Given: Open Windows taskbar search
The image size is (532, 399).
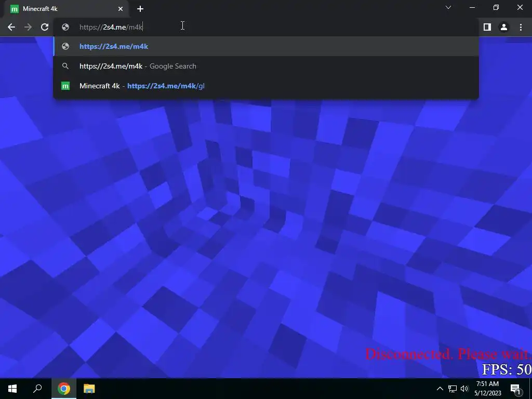Looking at the screenshot, I should point(37,389).
